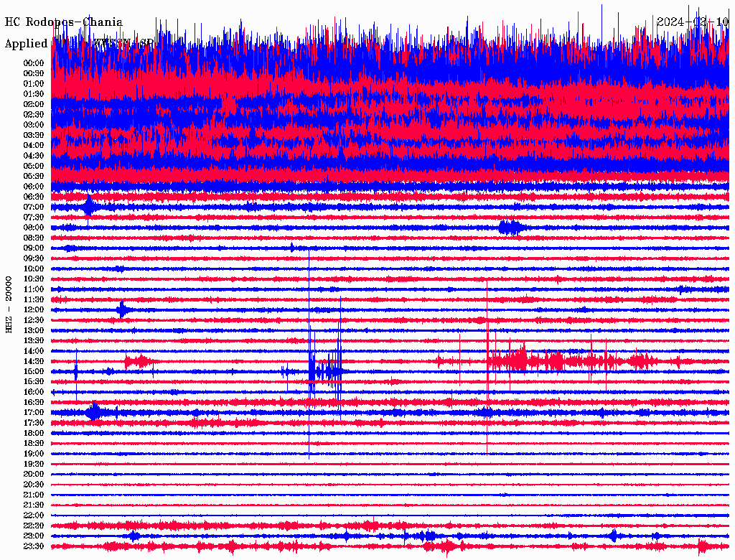Select the 17:00 time label
This screenshot has height=560, width=735.
34,413
